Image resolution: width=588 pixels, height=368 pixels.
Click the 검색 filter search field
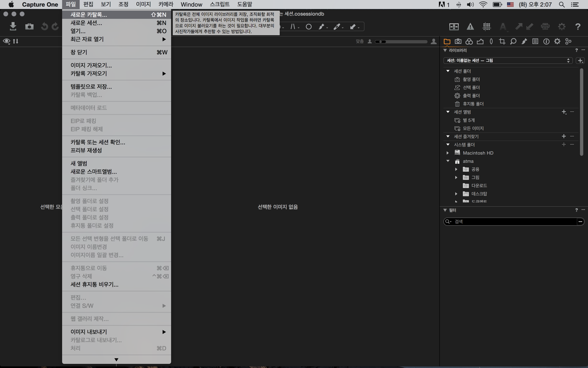pyautogui.click(x=514, y=221)
